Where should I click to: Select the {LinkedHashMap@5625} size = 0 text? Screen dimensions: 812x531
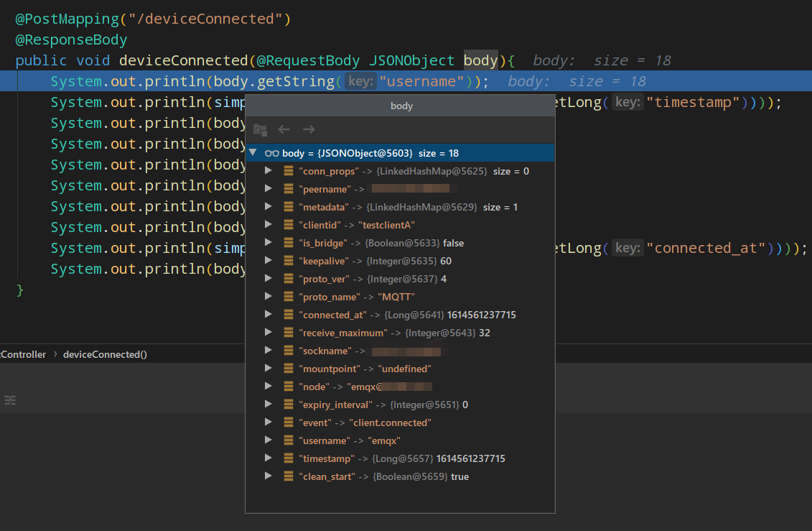452,171
